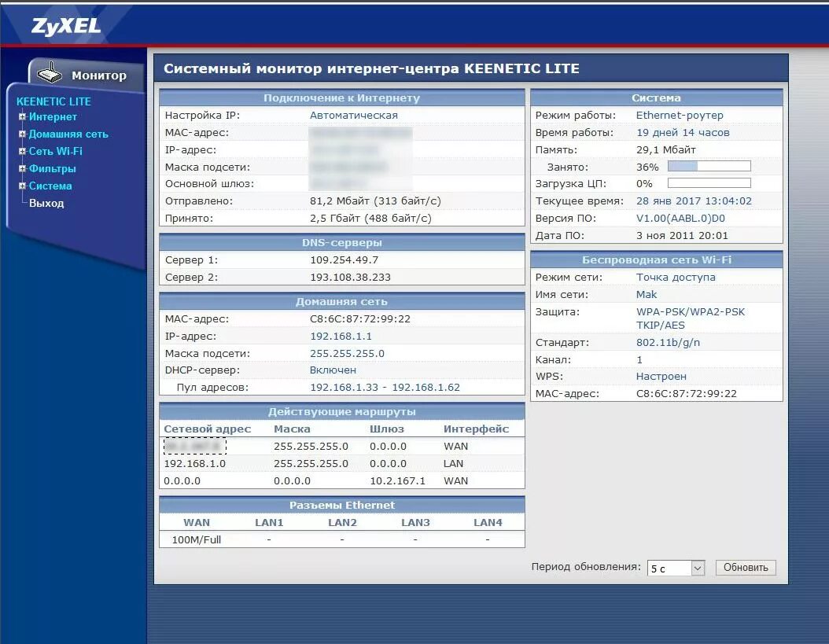This screenshot has width=829, height=644.
Task: Click the Интерфейс column header
Action: tap(476, 429)
